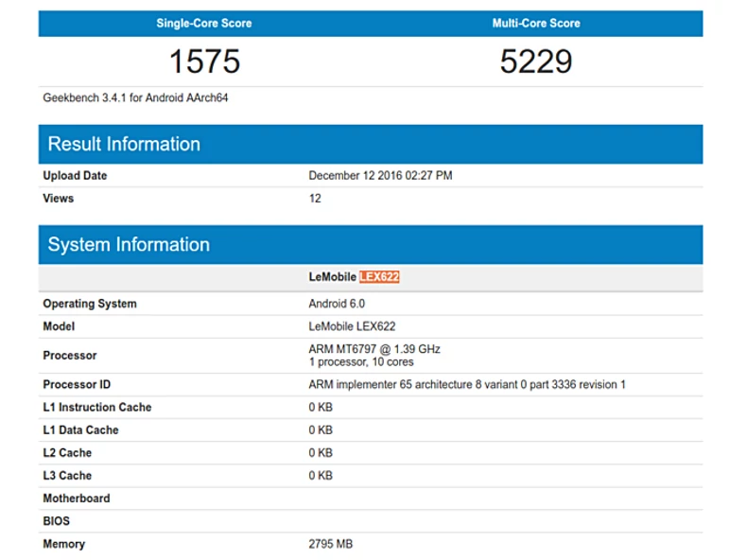Viewport: 747px width, 560px height.
Task: Click the highlighted LEX622 text
Action: pyautogui.click(x=379, y=277)
